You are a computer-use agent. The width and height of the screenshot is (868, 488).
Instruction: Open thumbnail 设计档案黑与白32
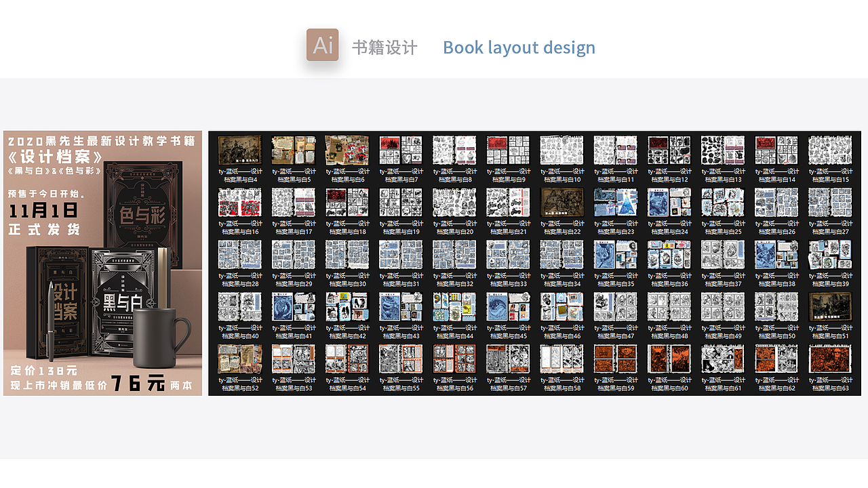point(454,254)
